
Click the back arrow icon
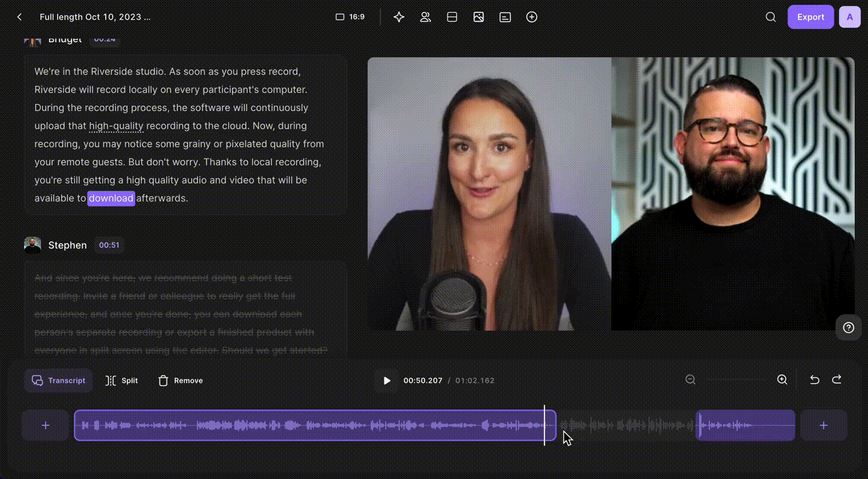(x=19, y=17)
